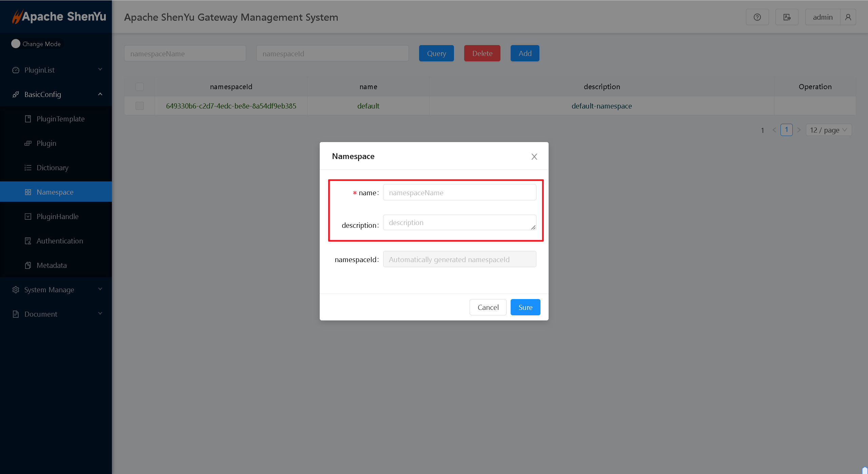
Task: Check the default namespace row checkbox
Action: (x=139, y=106)
